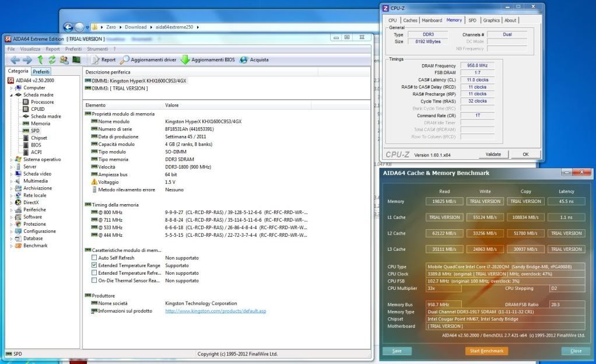Click the blue back arrow in AIDA64 toolbar
Image resolution: width=596 pixels, height=364 pixels.
tap(15, 60)
